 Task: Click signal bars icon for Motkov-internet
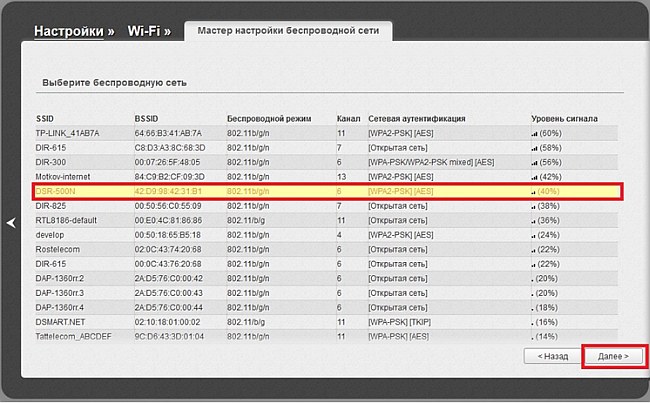coord(535,176)
